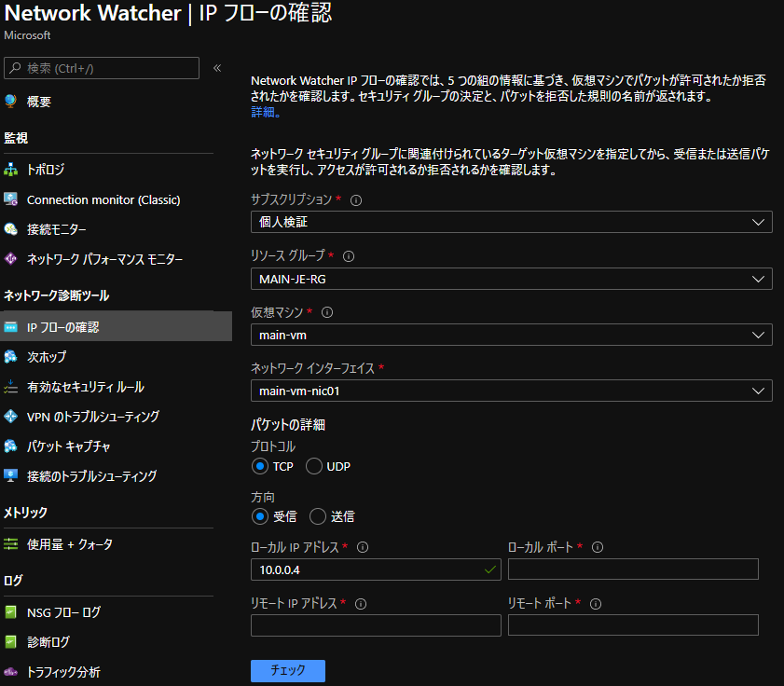Open the 仮想マシン dropdown showing main-vm
Viewport: 784px width, 686px height.
[x=511, y=335]
